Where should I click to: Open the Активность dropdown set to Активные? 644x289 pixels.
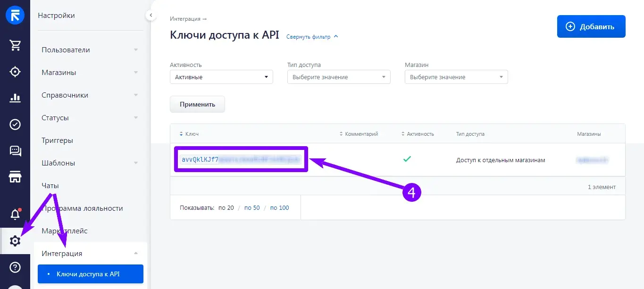coord(221,77)
